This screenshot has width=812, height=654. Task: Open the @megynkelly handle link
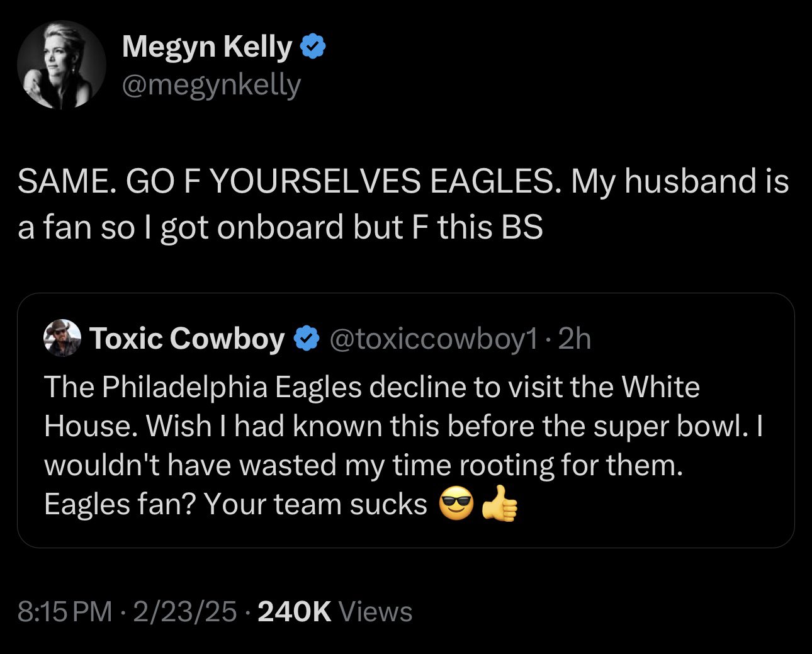tap(211, 84)
